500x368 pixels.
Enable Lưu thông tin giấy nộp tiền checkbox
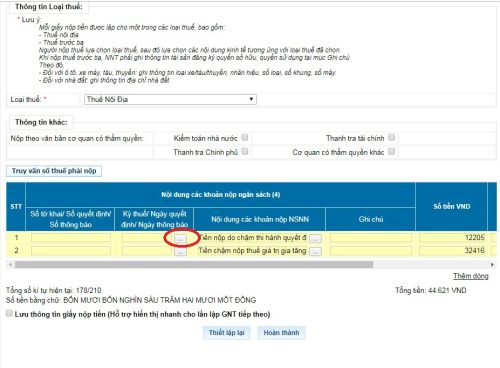pos(9,313)
